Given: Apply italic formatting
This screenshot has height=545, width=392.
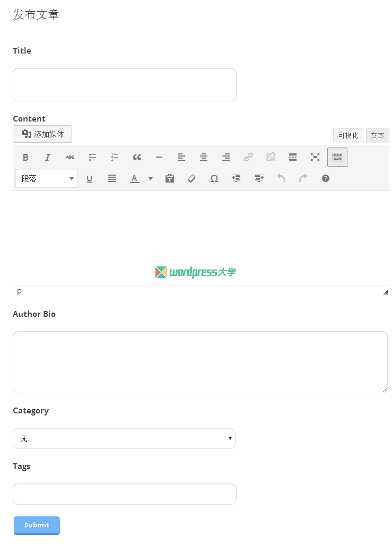Looking at the screenshot, I should pyautogui.click(x=48, y=158).
